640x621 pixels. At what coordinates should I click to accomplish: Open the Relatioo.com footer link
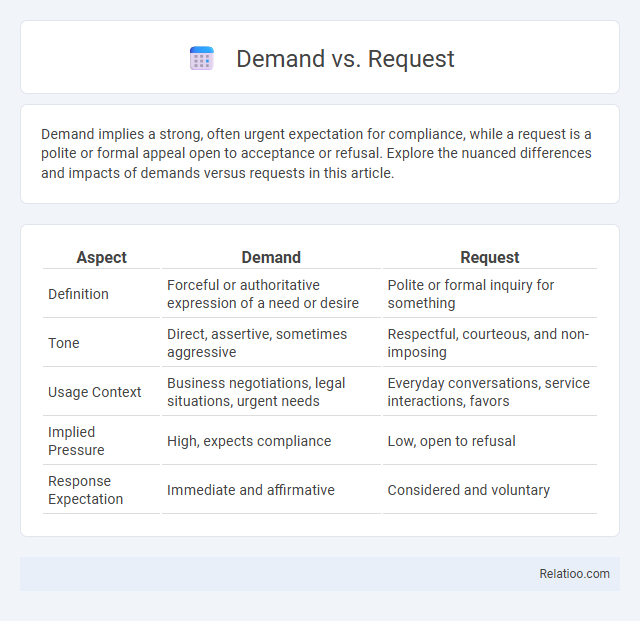(574, 574)
